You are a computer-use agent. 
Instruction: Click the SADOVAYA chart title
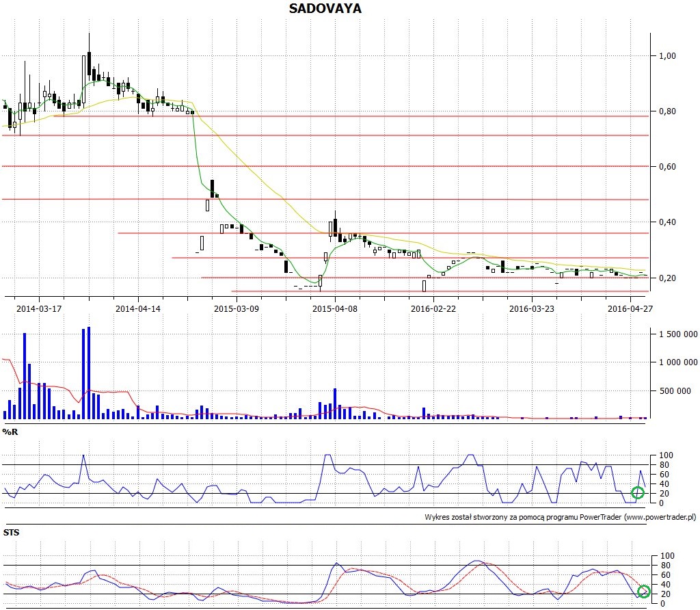[x=325, y=8]
